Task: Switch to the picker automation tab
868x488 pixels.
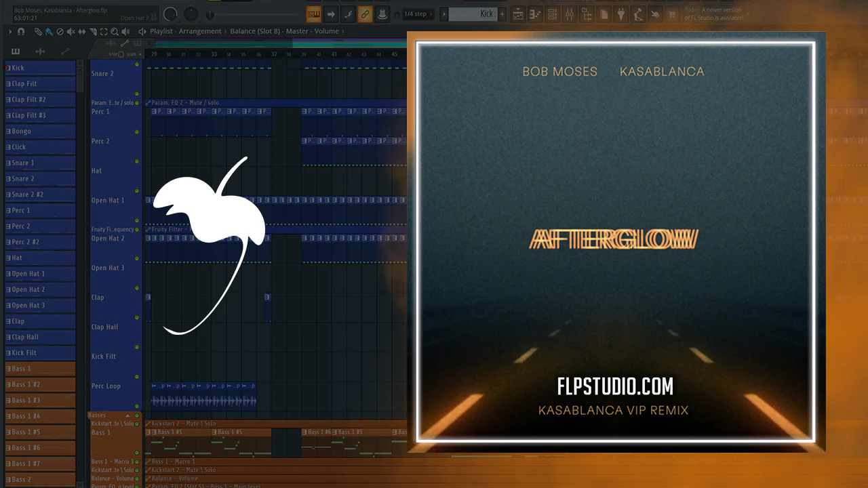Action: pyautogui.click(x=65, y=52)
